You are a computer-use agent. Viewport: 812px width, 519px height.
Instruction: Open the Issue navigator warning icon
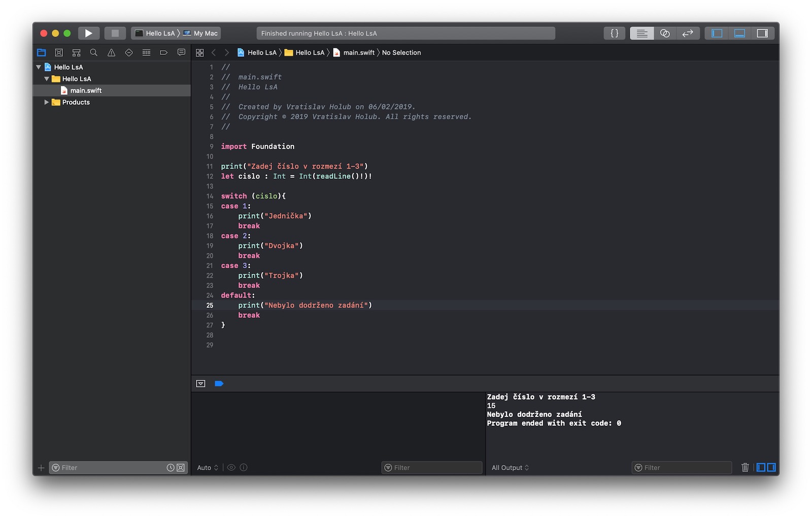111,53
